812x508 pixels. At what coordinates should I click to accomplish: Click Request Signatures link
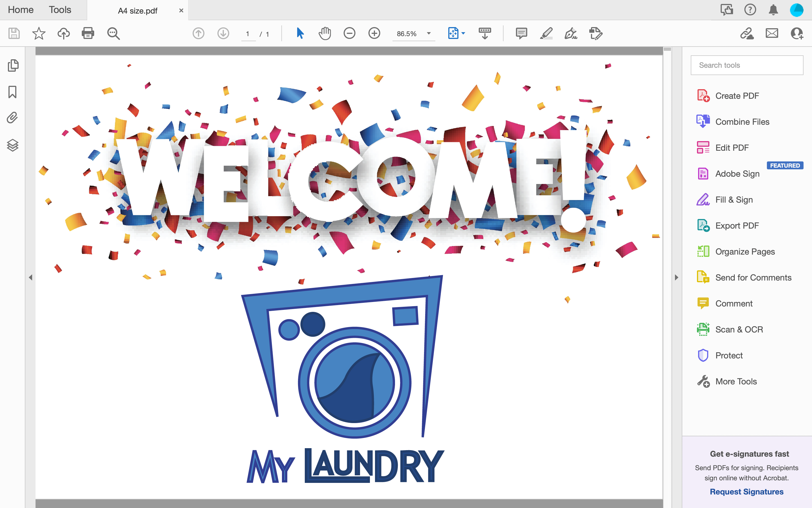pos(747,492)
